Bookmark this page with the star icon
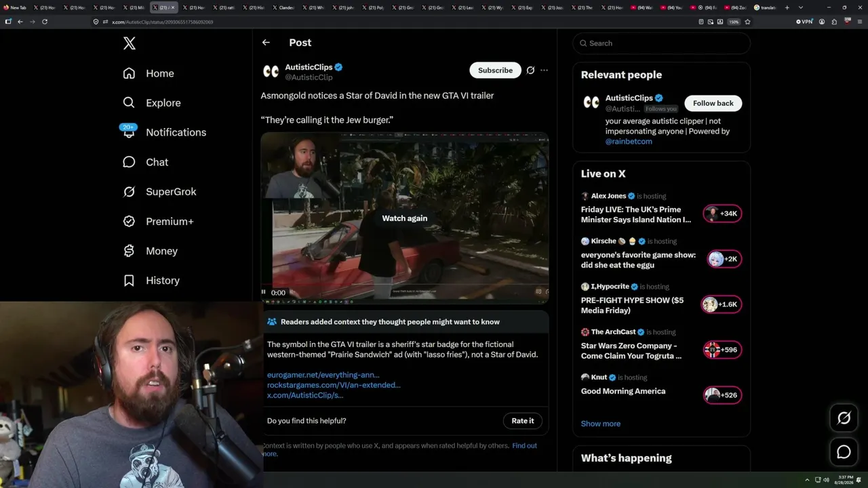 point(747,22)
